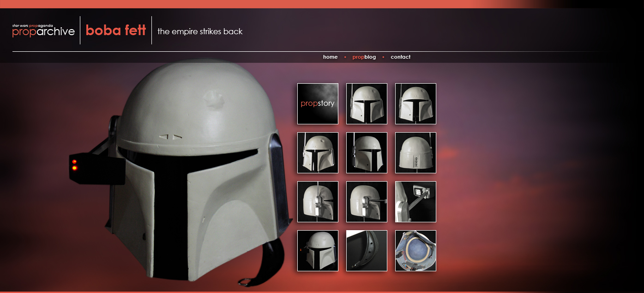The image size is (644, 293).
Task: View front helmet thumbnail above the back-view thumbnail
Action: [x=415, y=104]
